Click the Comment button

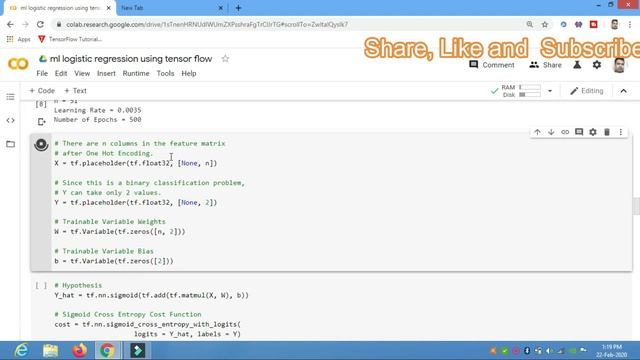point(492,65)
